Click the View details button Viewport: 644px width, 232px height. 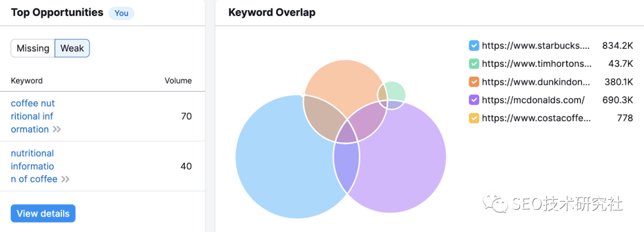click(43, 214)
